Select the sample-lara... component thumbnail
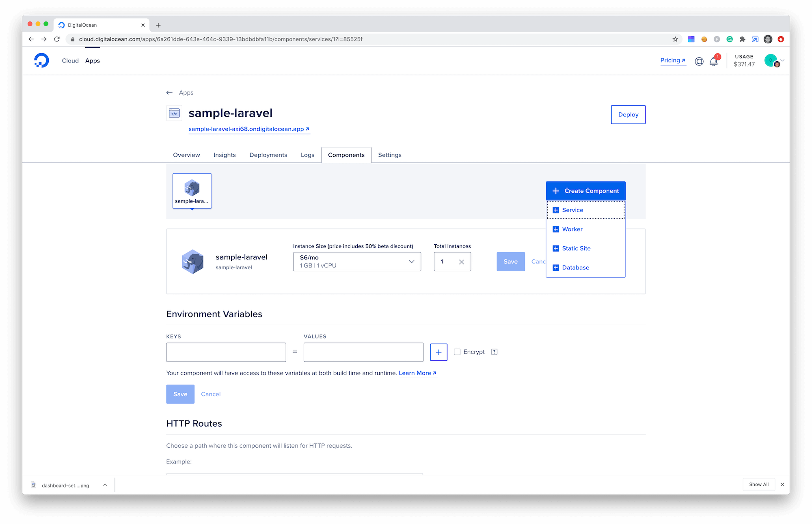 [x=192, y=191]
